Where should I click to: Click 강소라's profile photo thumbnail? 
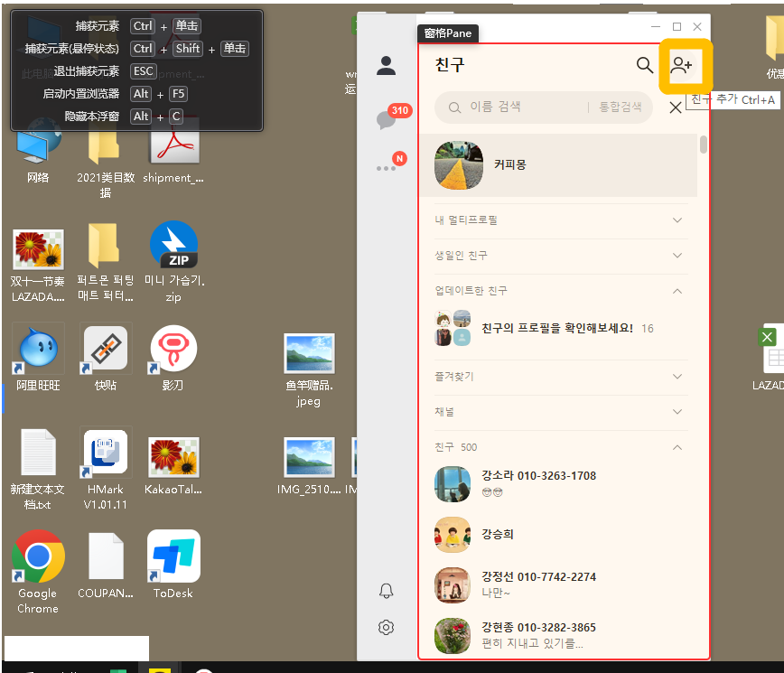pos(453,484)
